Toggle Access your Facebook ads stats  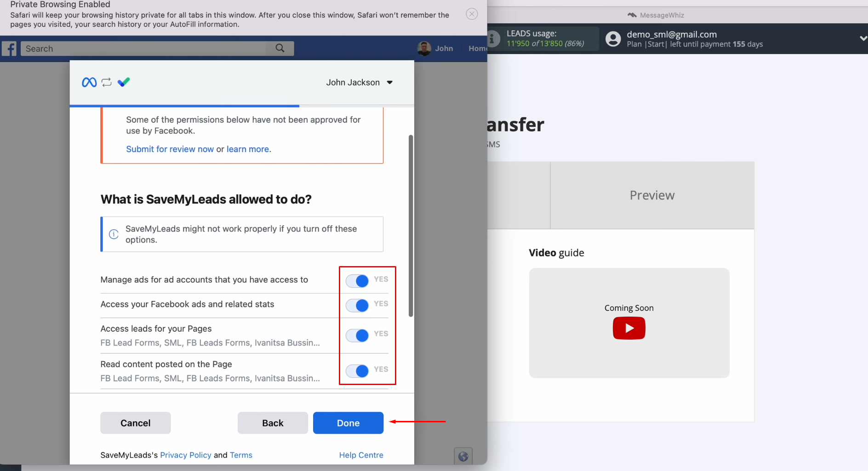[x=357, y=305]
